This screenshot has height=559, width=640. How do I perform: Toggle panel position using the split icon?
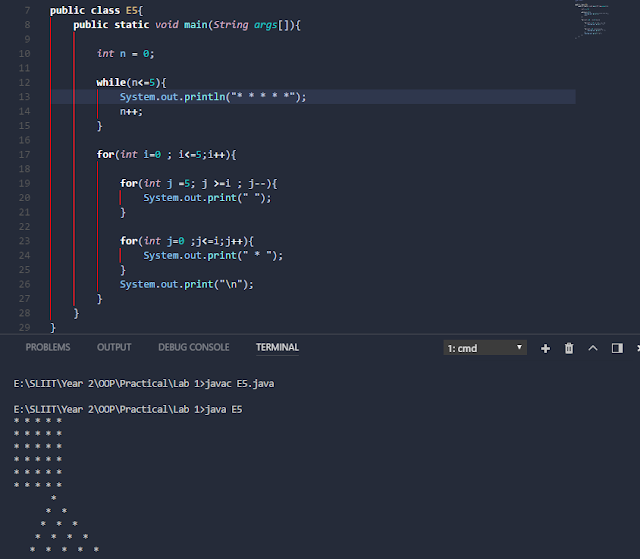(x=617, y=348)
